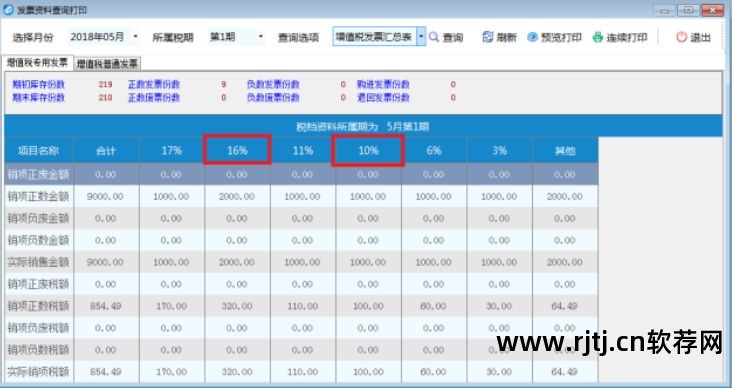Click the 期初库存份数 label
This screenshot has height=388, width=732.
pos(39,85)
